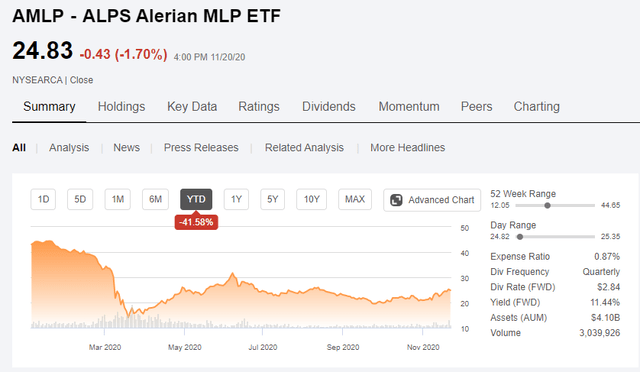Filter headlines by Analysis
This screenshot has height=372, width=640.
coord(69,147)
